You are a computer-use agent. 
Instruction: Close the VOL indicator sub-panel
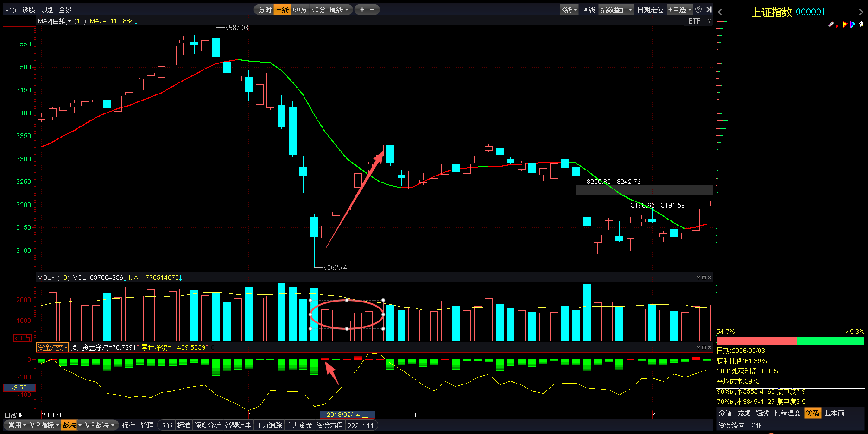click(x=710, y=277)
